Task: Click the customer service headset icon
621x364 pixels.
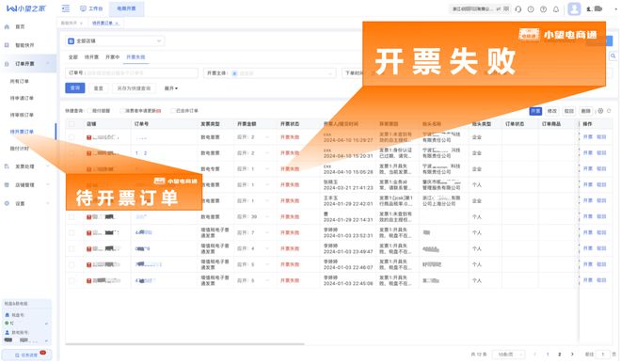Action: 518,9
